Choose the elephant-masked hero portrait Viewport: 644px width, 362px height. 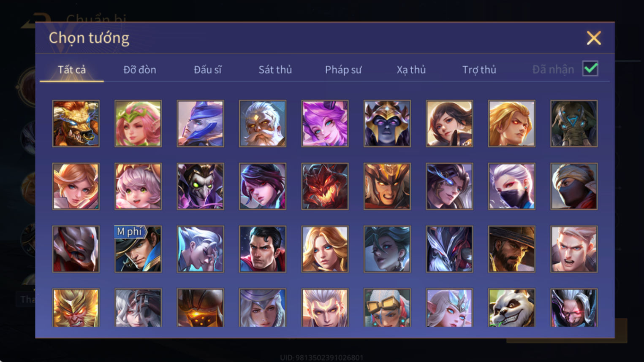573,124
